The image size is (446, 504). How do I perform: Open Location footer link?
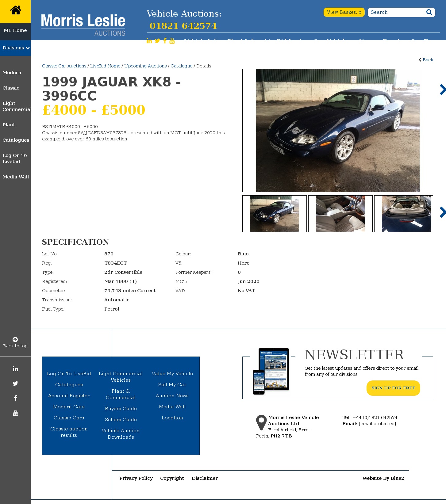point(172,418)
